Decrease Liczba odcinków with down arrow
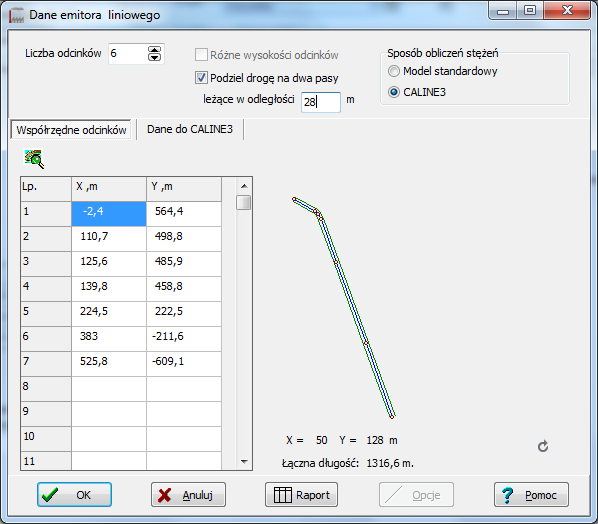Screen dimensions: 598x524 [x=154, y=57]
